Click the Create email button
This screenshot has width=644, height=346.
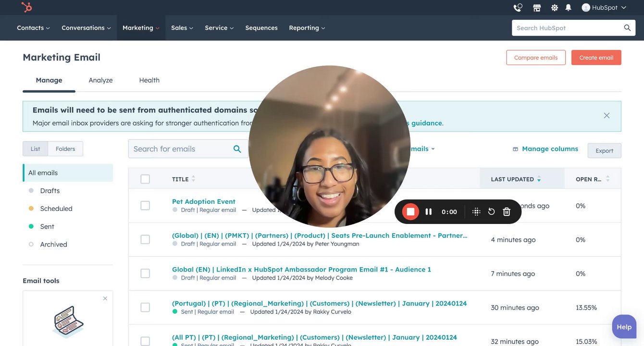[596, 58]
